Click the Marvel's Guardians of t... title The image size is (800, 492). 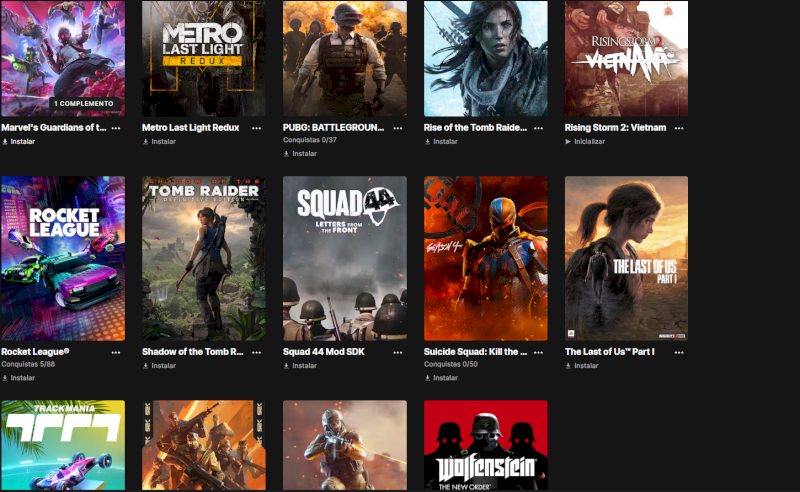54,128
